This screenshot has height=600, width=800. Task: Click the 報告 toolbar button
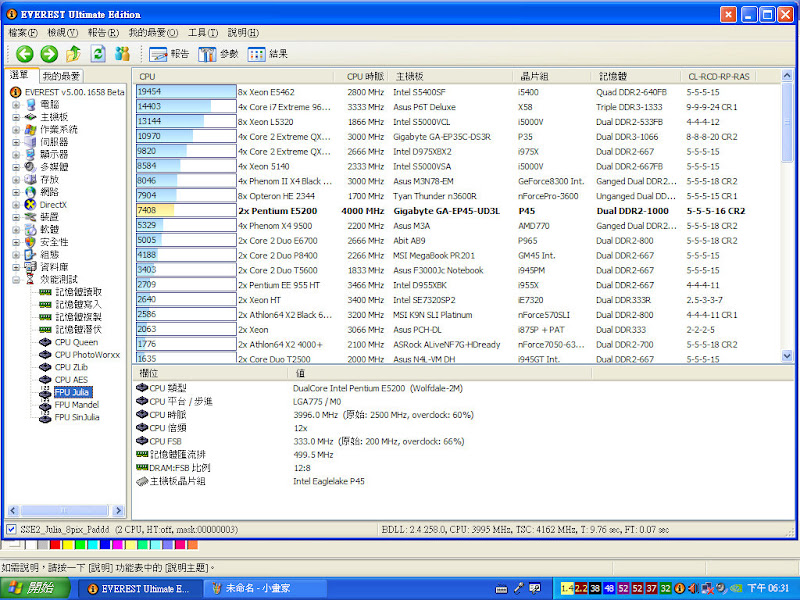coord(169,54)
